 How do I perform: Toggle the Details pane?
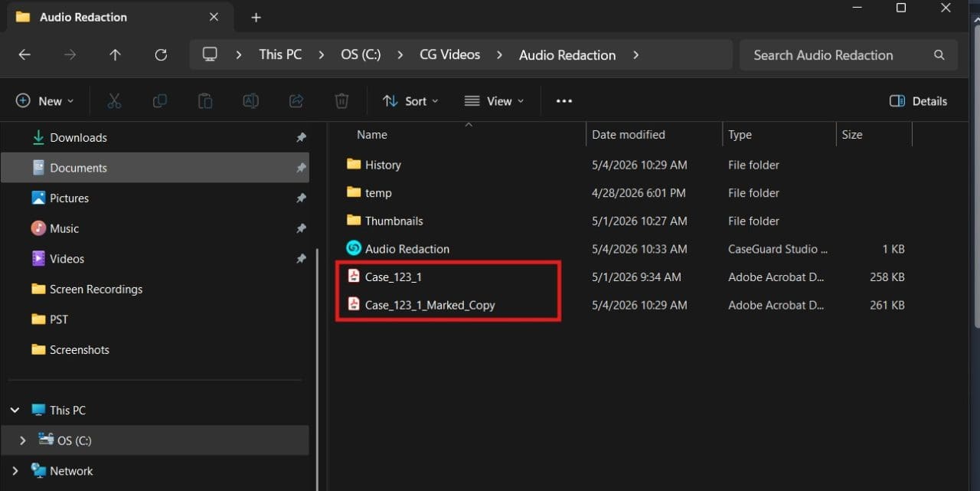pos(918,101)
